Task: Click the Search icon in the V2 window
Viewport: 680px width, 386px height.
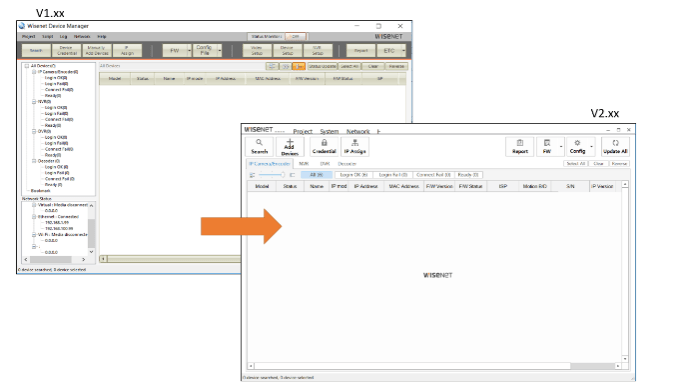Action: (259, 143)
